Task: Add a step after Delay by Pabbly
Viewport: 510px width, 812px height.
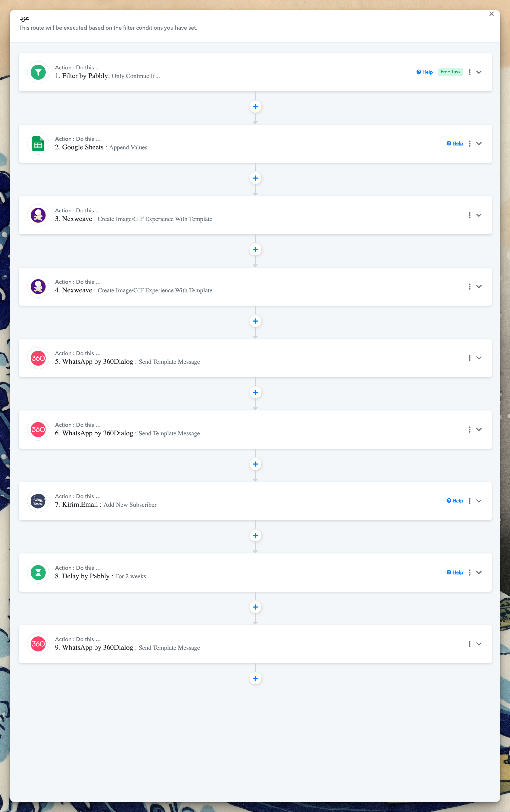Action: tap(255, 607)
